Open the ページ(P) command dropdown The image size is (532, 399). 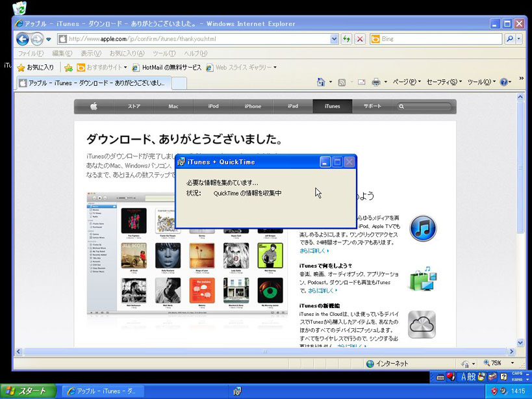coord(407,82)
